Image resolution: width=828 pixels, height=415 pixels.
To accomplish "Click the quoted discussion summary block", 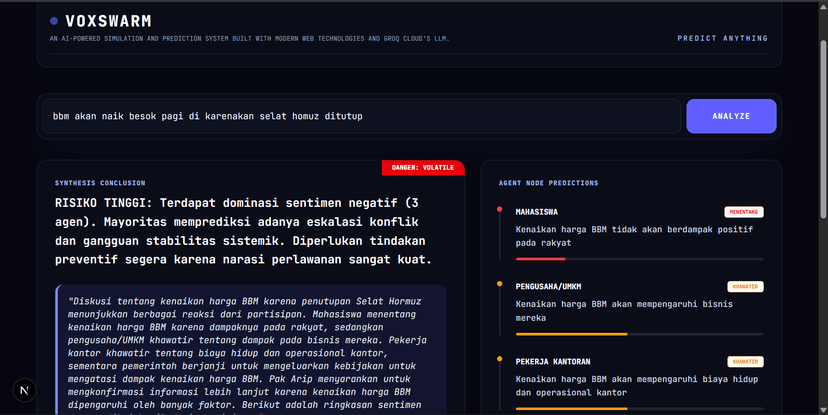I will (x=251, y=350).
